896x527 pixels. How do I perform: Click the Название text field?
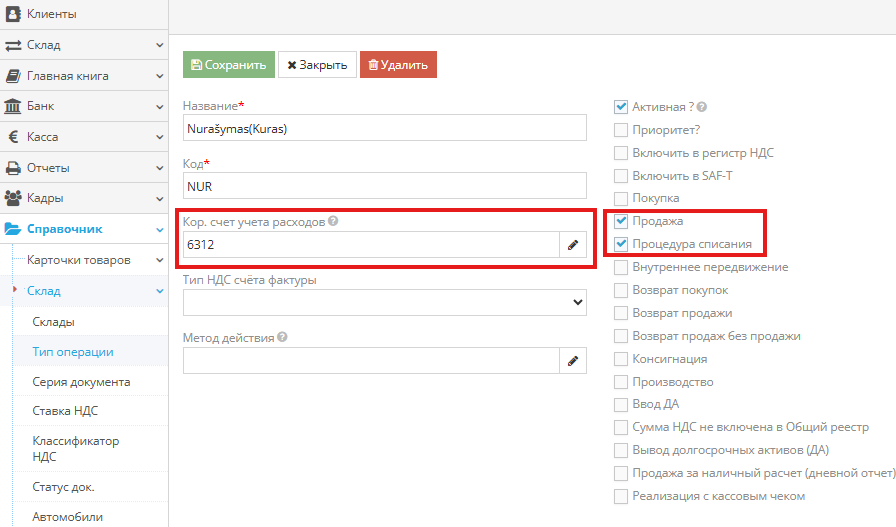[385, 128]
